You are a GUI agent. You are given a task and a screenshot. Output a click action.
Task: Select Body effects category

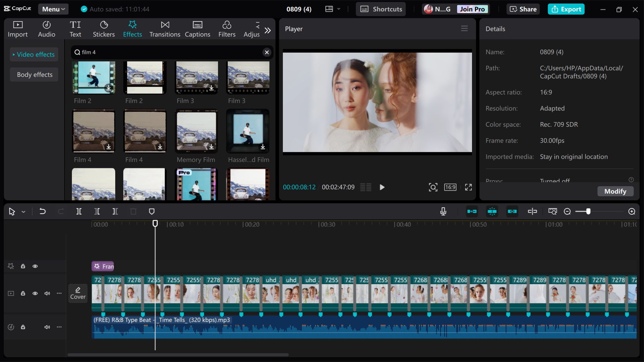[35, 74]
